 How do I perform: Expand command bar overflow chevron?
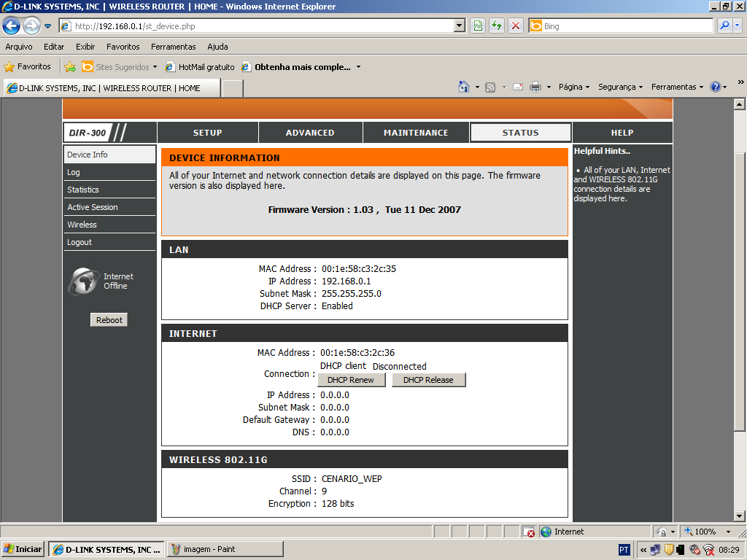tap(741, 82)
